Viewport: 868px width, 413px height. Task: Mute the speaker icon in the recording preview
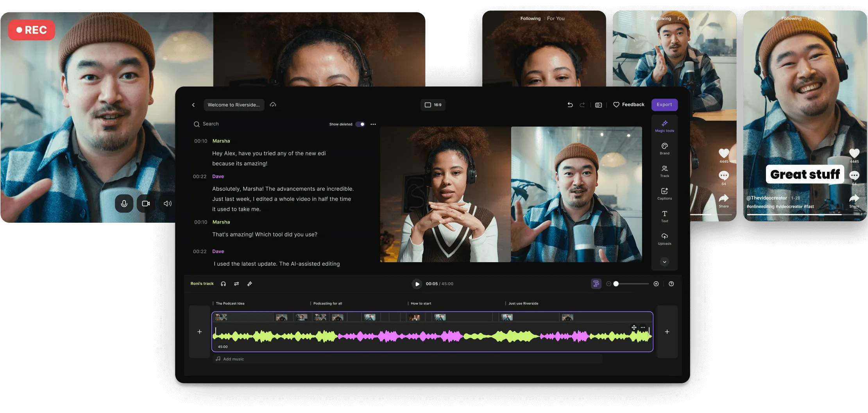tap(167, 203)
